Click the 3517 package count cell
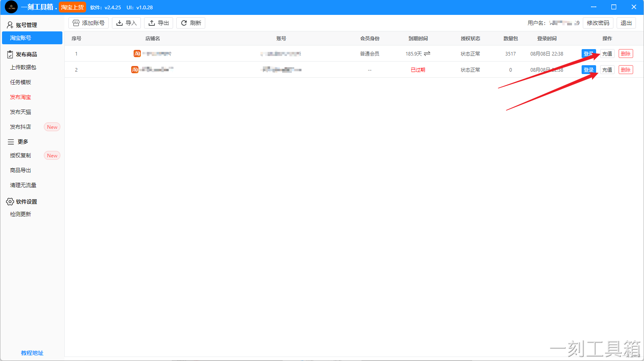 pyautogui.click(x=510, y=54)
